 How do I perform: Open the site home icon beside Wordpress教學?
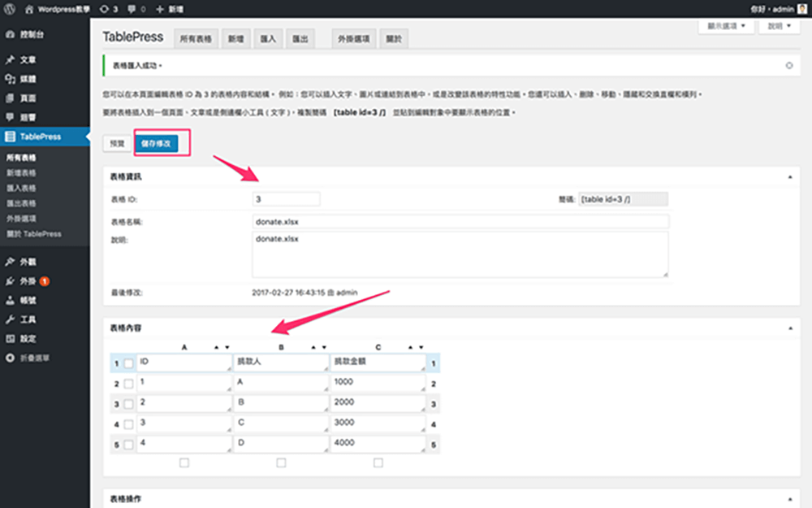pyautogui.click(x=29, y=9)
